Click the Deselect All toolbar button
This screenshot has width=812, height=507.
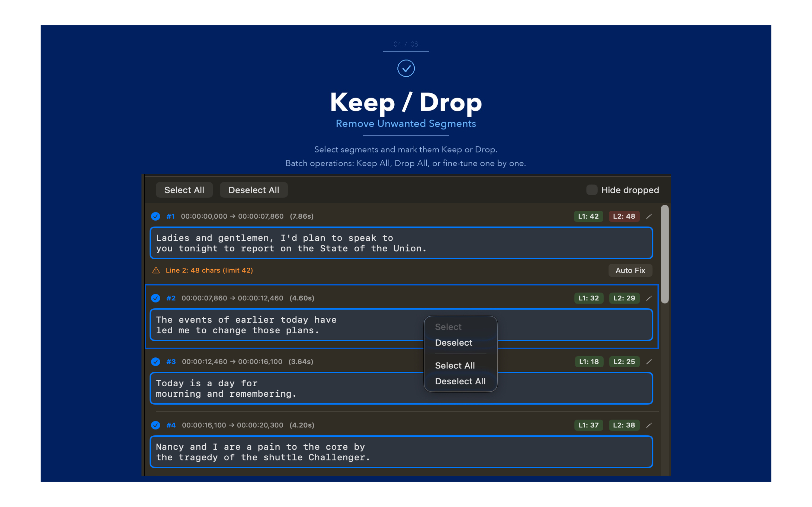click(254, 190)
